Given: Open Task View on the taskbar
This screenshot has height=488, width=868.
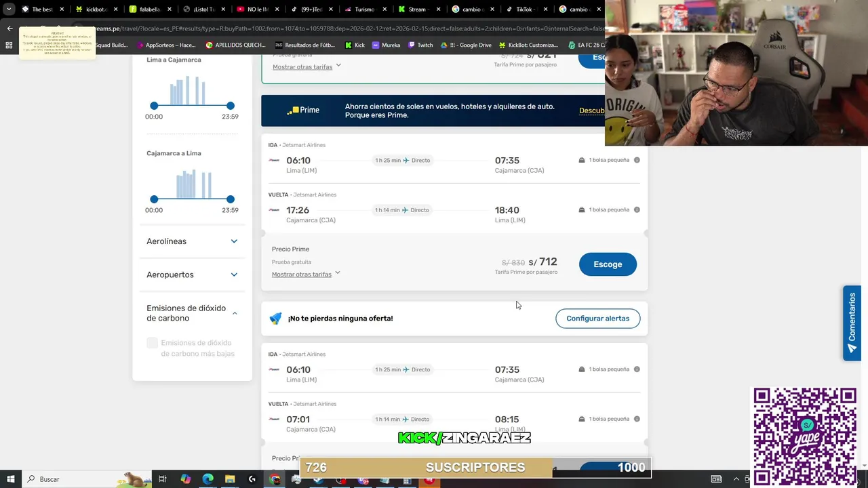Looking at the screenshot, I should pos(163,479).
